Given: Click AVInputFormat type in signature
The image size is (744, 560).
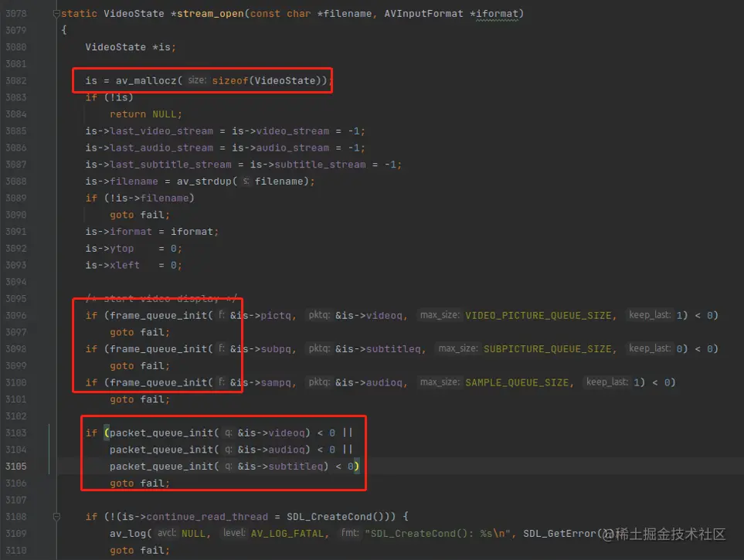Looking at the screenshot, I should tap(423, 14).
